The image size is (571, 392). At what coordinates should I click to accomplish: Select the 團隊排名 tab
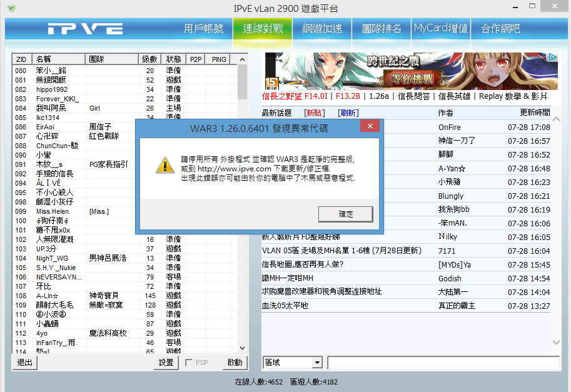pos(382,28)
